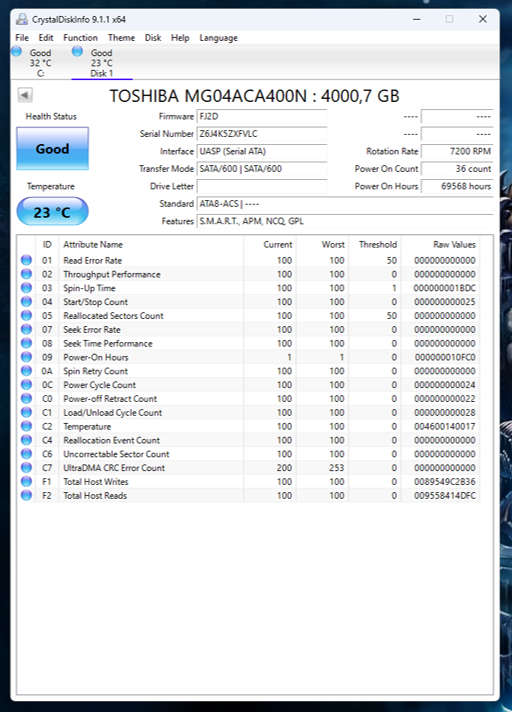Image resolution: width=512 pixels, height=712 pixels.
Task: Click the previous disk arrow button
Action: (25, 95)
